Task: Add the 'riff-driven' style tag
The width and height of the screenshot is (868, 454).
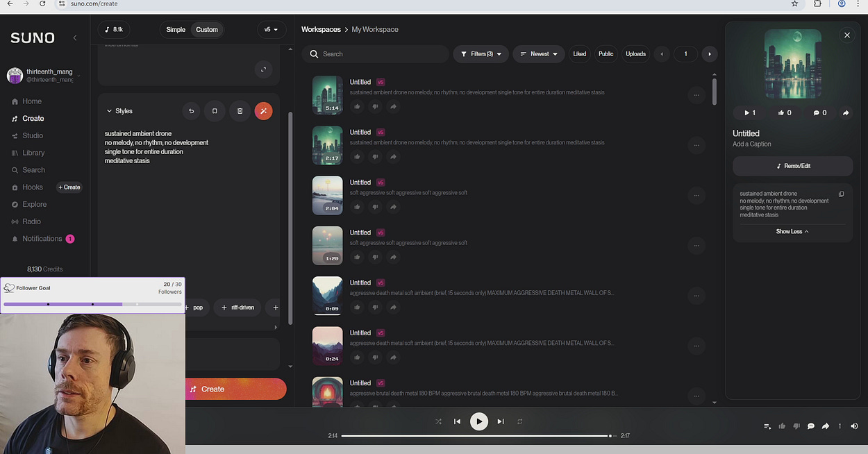Action: (x=237, y=308)
